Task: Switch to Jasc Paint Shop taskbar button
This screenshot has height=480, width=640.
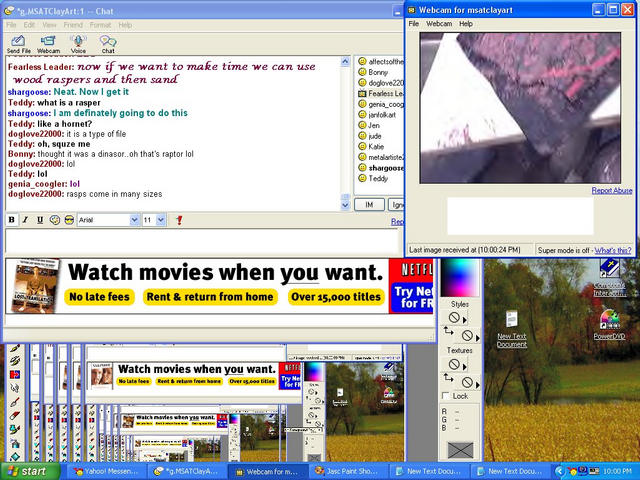Action: [348, 471]
